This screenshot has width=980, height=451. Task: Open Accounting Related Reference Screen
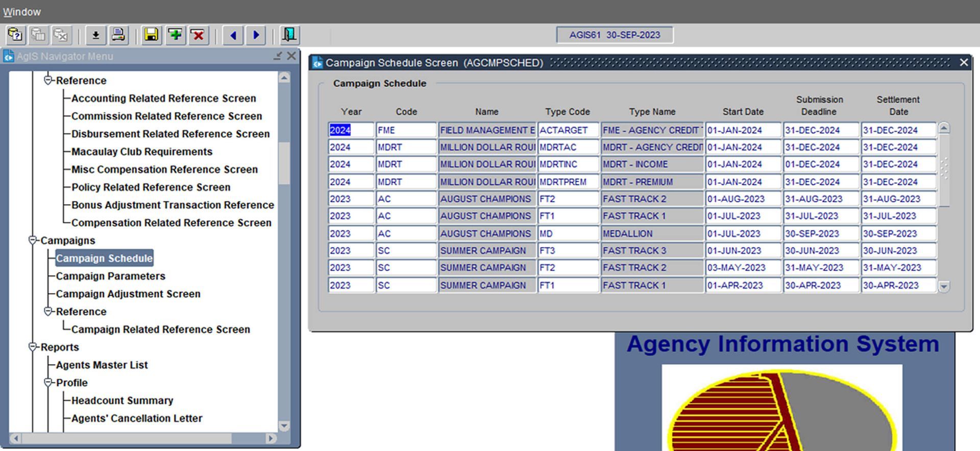click(x=164, y=98)
